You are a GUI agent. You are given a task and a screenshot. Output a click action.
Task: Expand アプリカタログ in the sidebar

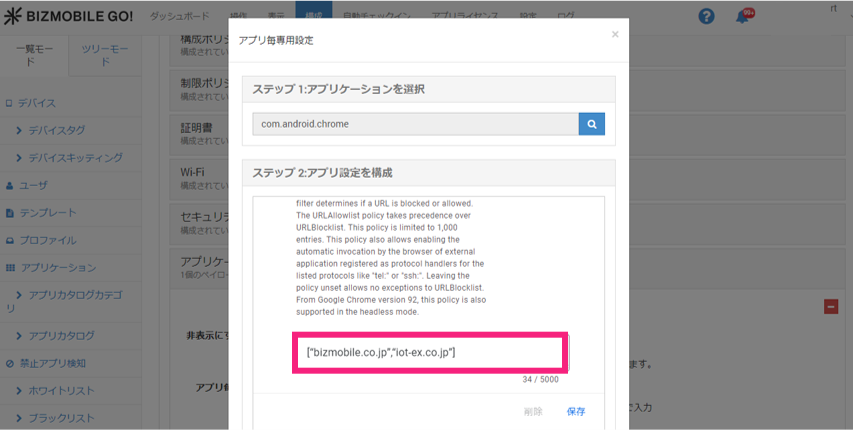pyautogui.click(x=75, y=335)
